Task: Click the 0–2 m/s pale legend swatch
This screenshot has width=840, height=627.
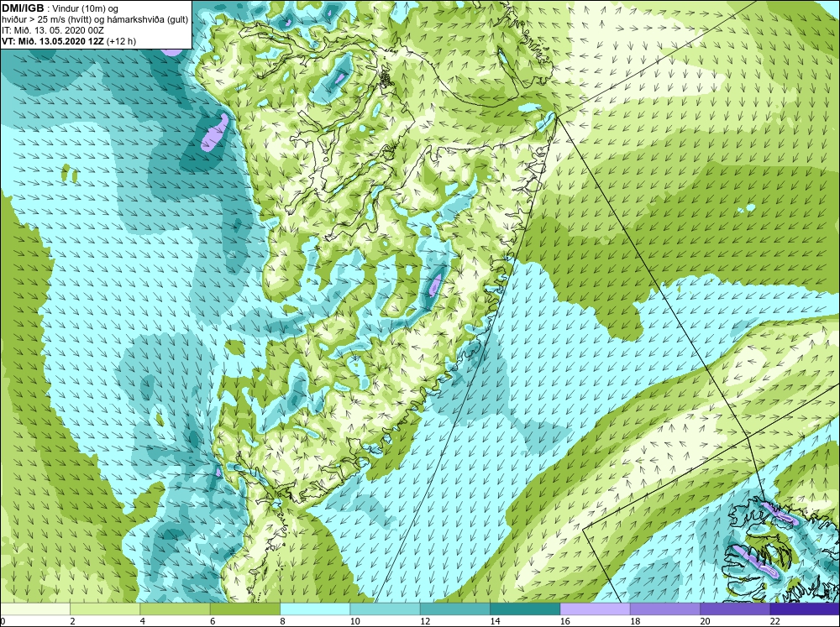Action: click(34, 609)
